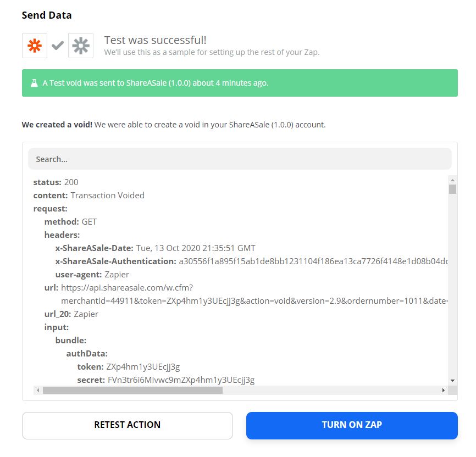
Task: Click the horizontal scrollbar right arrow
Action: pyautogui.click(x=443, y=390)
